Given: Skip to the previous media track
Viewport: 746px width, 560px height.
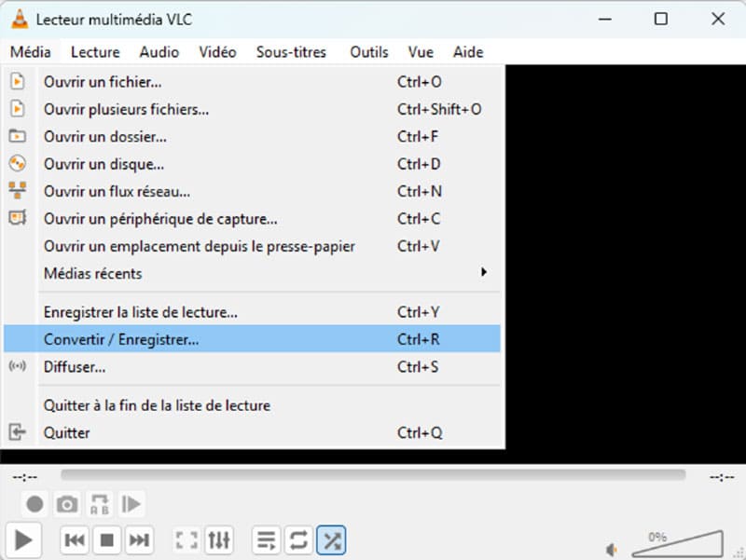Looking at the screenshot, I should coord(75,540).
